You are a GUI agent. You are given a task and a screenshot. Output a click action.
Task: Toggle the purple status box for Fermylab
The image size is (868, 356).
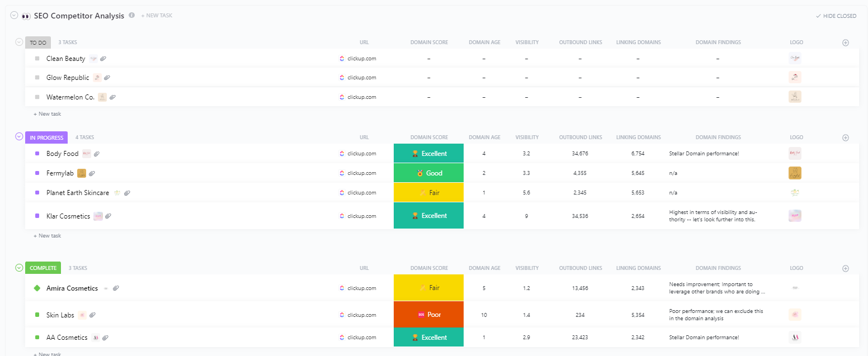pyautogui.click(x=37, y=173)
